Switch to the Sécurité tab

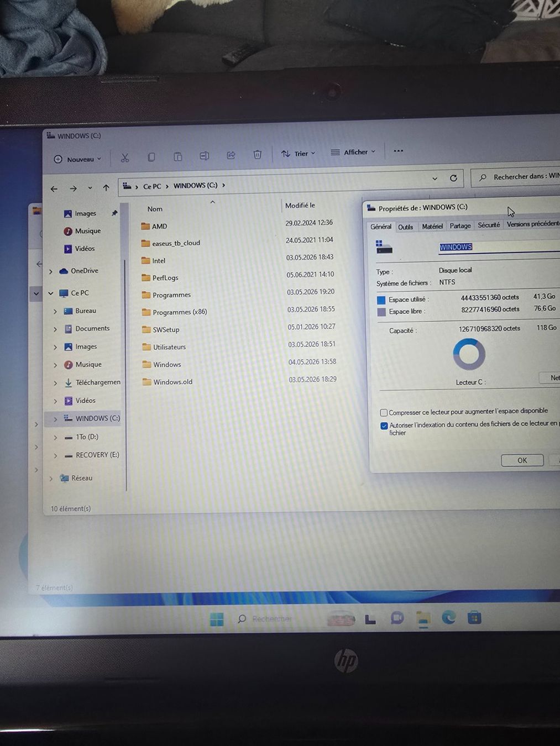[489, 225]
